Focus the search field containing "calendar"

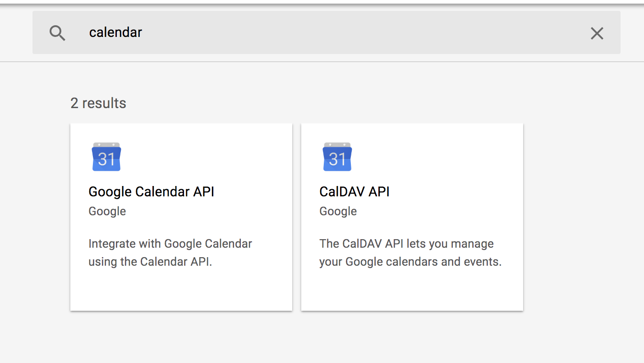coord(327,32)
